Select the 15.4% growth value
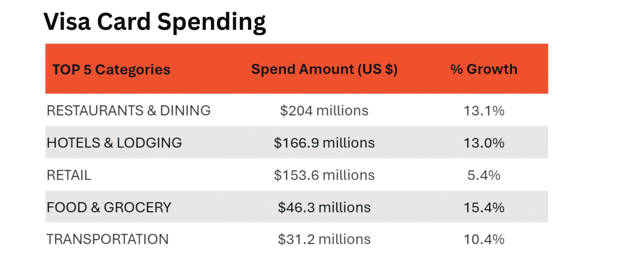This screenshot has height=260, width=644. pos(484,207)
